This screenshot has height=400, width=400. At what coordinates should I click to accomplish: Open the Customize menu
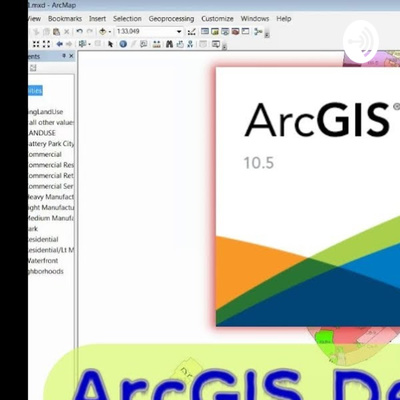point(217,19)
